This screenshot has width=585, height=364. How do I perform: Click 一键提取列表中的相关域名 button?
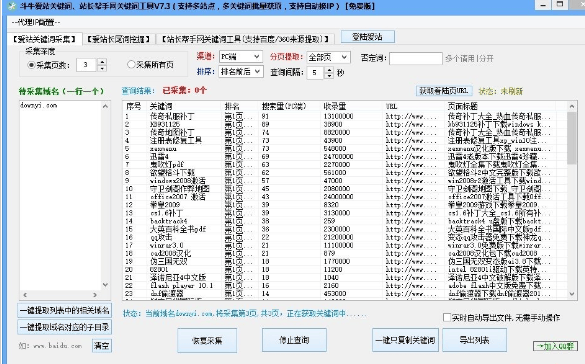pos(65,310)
